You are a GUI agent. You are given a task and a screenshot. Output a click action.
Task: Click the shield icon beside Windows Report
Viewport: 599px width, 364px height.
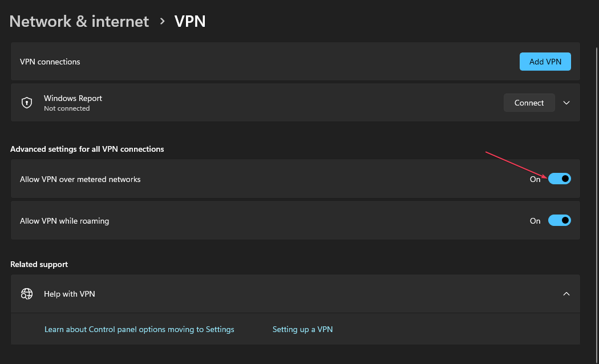[x=26, y=103]
